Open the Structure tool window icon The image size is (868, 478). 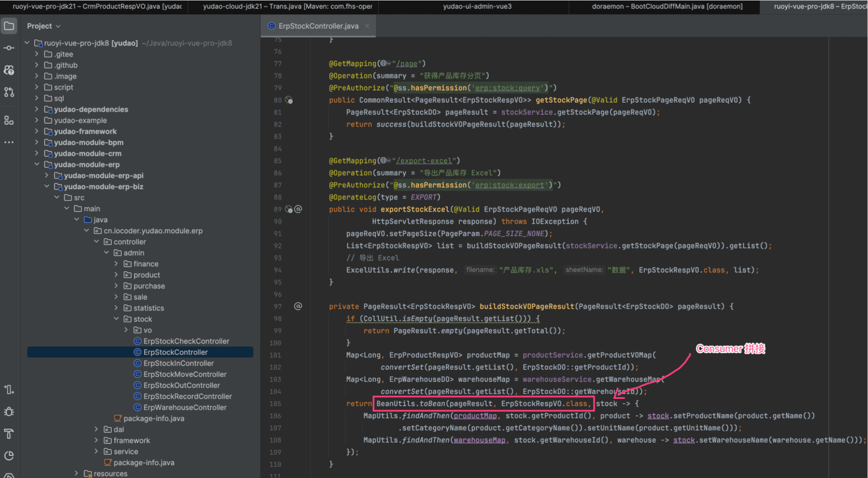tap(9, 120)
